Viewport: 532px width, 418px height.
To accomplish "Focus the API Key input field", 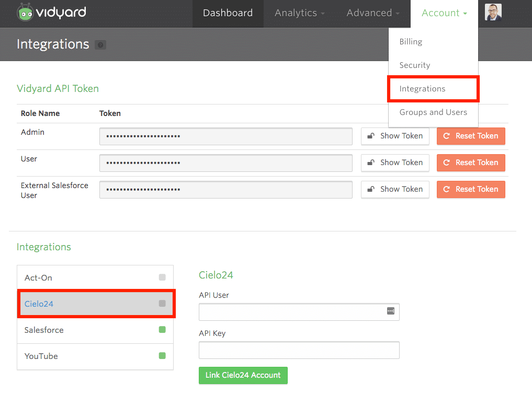I will pyautogui.click(x=299, y=350).
